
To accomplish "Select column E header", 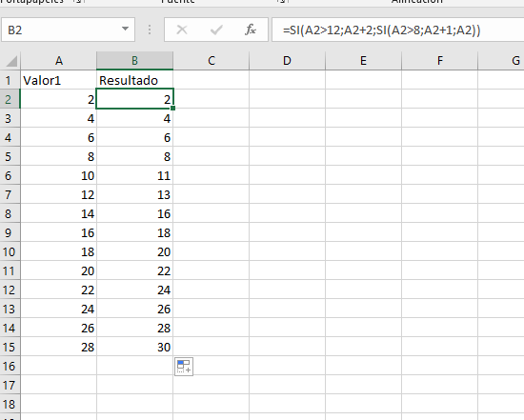I will pos(363,61).
